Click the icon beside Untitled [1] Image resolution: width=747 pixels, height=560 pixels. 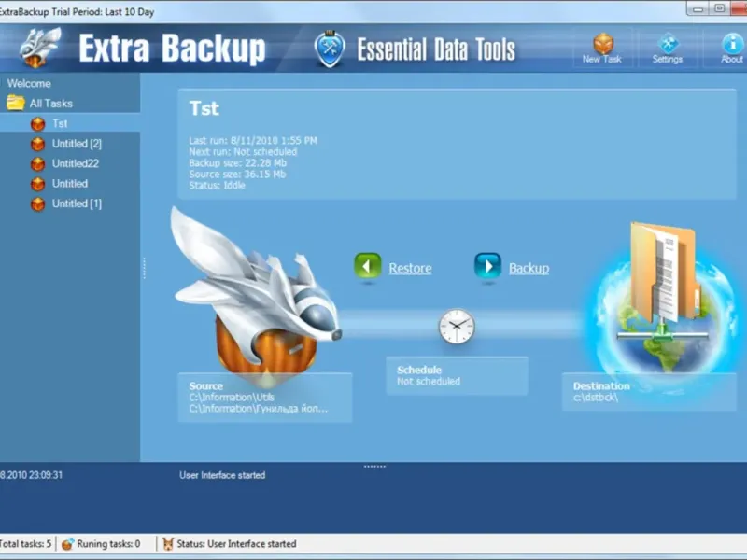(x=37, y=203)
